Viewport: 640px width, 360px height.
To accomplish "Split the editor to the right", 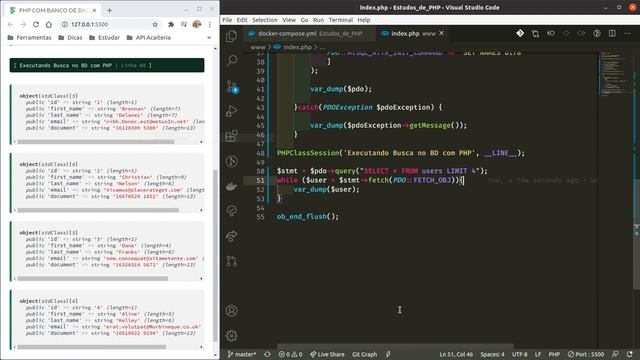I will click(x=612, y=33).
